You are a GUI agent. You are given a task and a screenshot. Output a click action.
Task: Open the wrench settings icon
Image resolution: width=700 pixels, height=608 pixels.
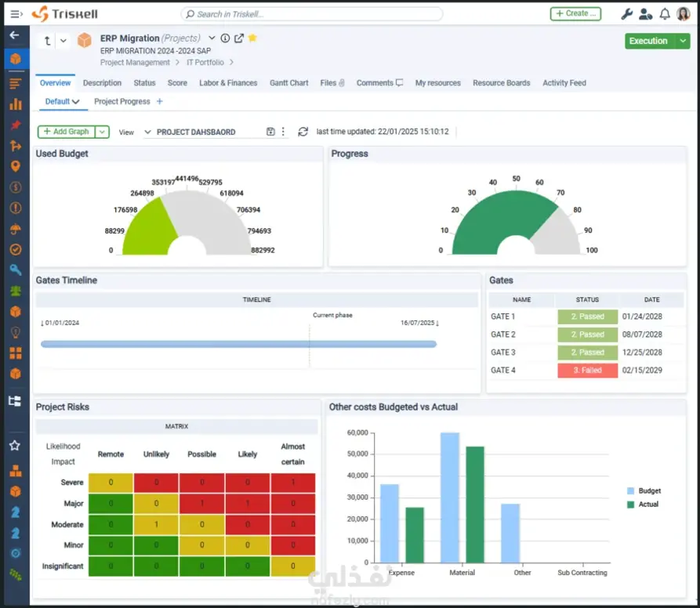(627, 14)
